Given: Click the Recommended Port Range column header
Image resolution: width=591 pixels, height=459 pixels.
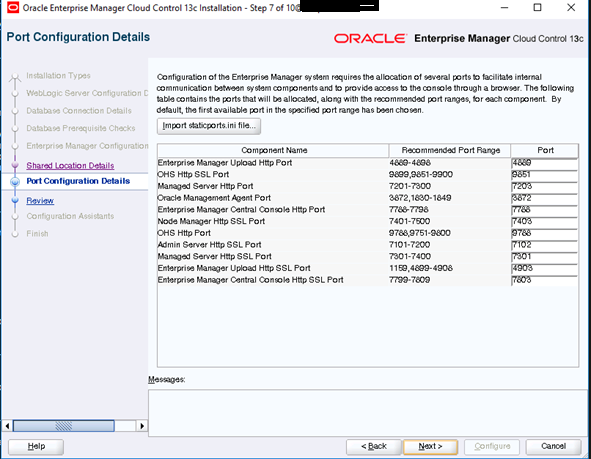Looking at the screenshot, I should point(450,150).
